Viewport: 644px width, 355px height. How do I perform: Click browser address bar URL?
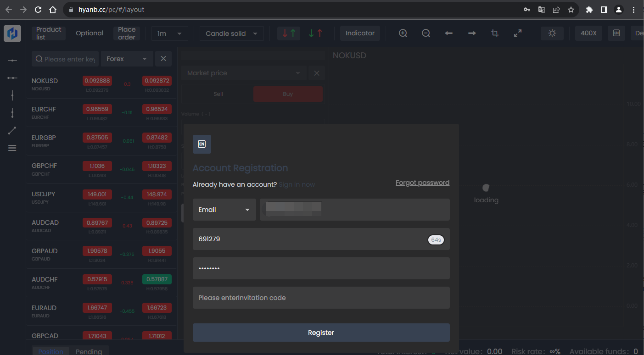[x=111, y=9]
